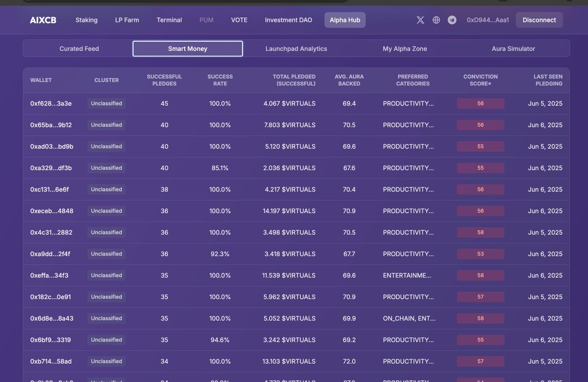Switch to the Curated Feed tab
This screenshot has height=382, width=588.
[79, 49]
